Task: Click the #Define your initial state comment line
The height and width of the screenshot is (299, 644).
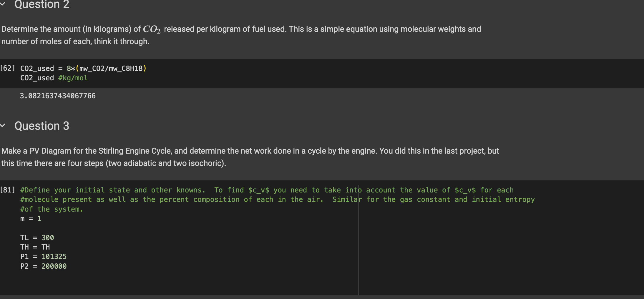Action: click(x=267, y=190)
